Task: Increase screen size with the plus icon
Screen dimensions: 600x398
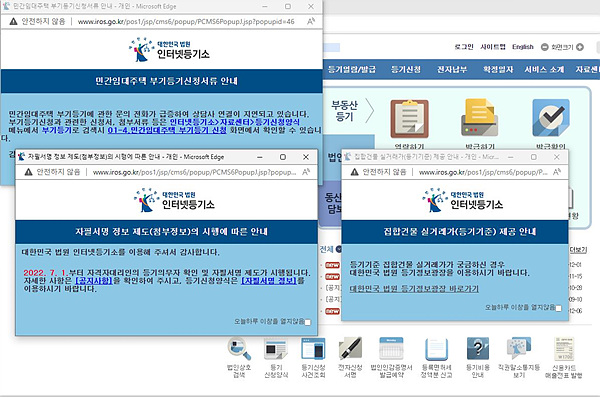Action: (580, 47)
